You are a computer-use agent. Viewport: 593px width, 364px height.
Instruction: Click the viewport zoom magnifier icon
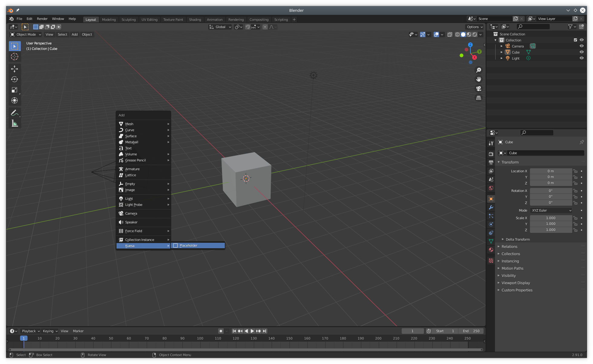tap(479, 70)
